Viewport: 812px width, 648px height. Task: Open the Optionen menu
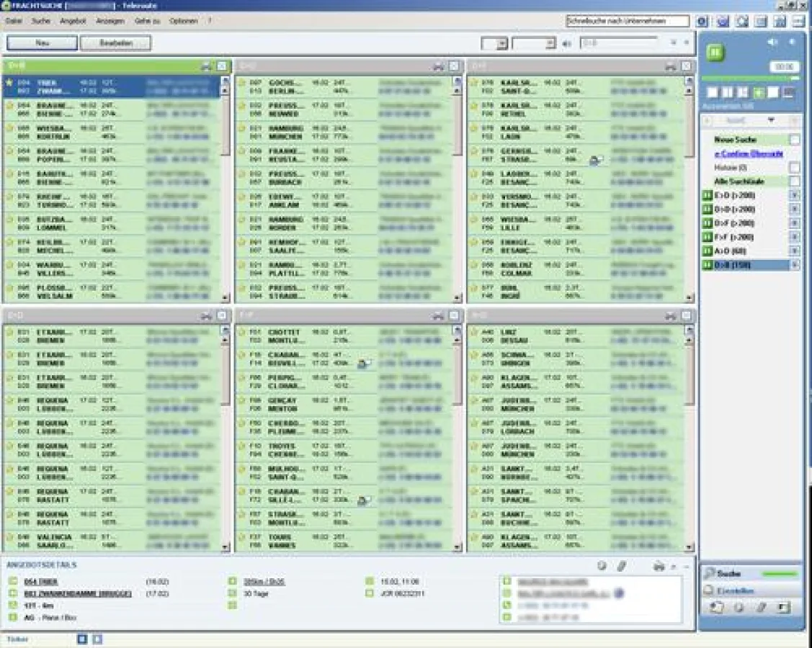tap(183, 21)
